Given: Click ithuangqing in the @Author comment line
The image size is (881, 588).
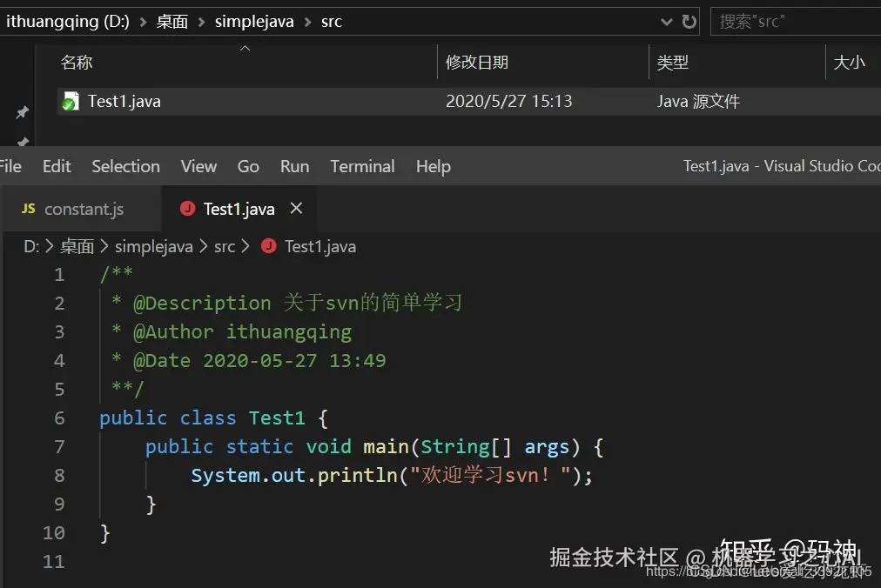Looking at the screenshot, I should [x=289, y=332].
